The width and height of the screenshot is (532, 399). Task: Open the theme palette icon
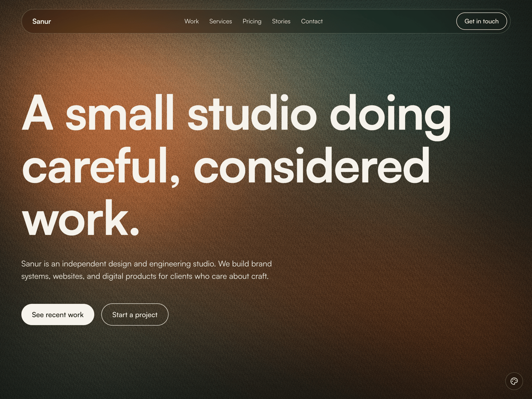point(514,381)
